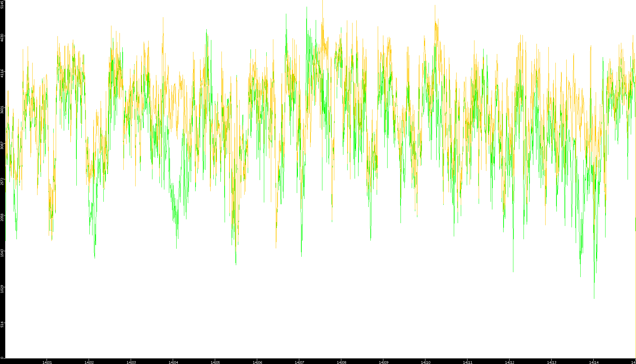Pick the 514 vertical axis label

coord(2,325)
